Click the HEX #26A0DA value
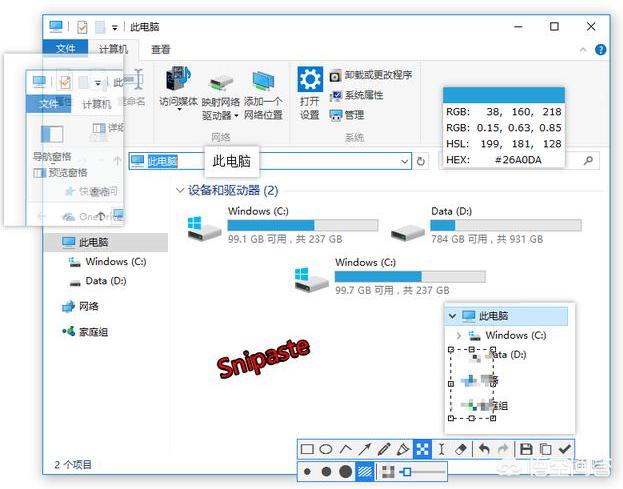This screenshot has width=623, height=489. [x=518, y=160]
